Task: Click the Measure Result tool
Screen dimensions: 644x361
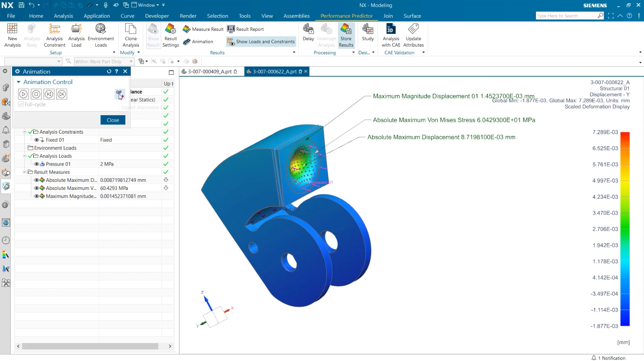Action: click(x=203, y=29)
